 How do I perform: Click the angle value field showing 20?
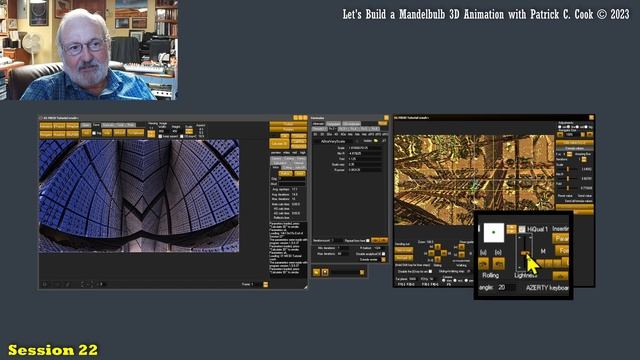pos(506,287)
